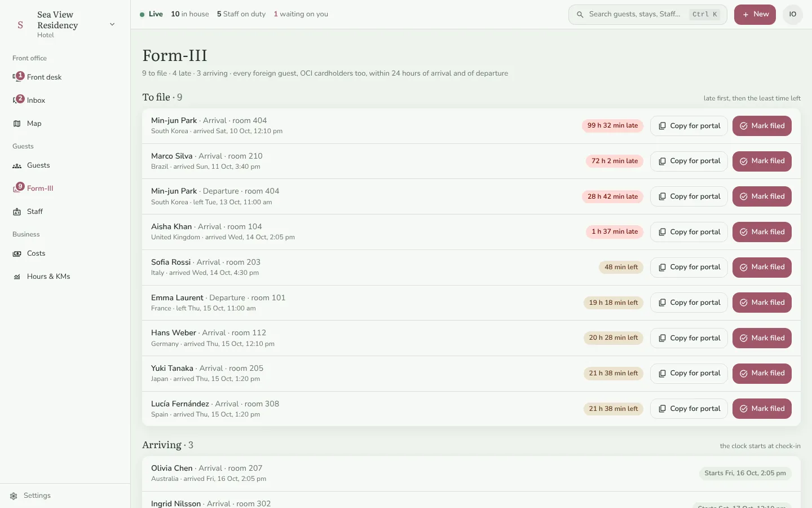The width and height of the screenshot is (812, 508).
Task: Click the plus icon on New button
Action: [x=745, y=15]
